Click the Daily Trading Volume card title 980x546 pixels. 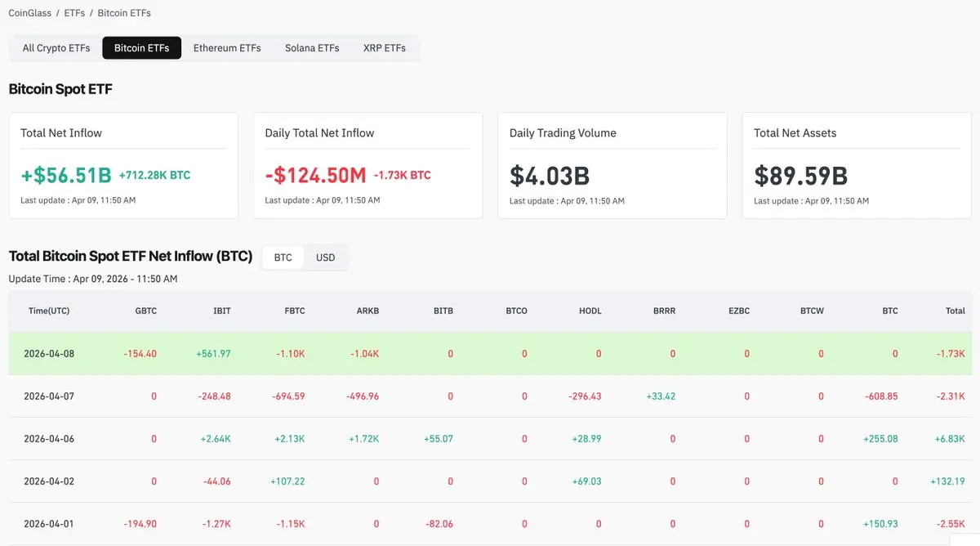click(x=563, y=133)
